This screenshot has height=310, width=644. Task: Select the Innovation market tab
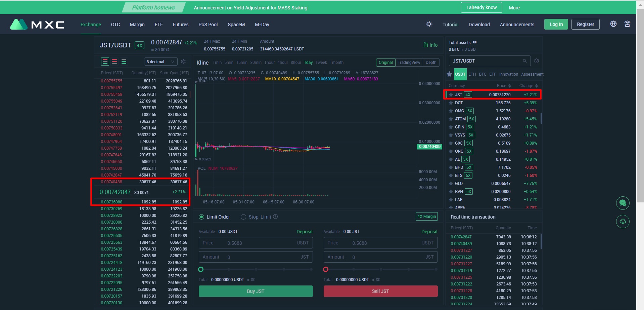[509, 74]
